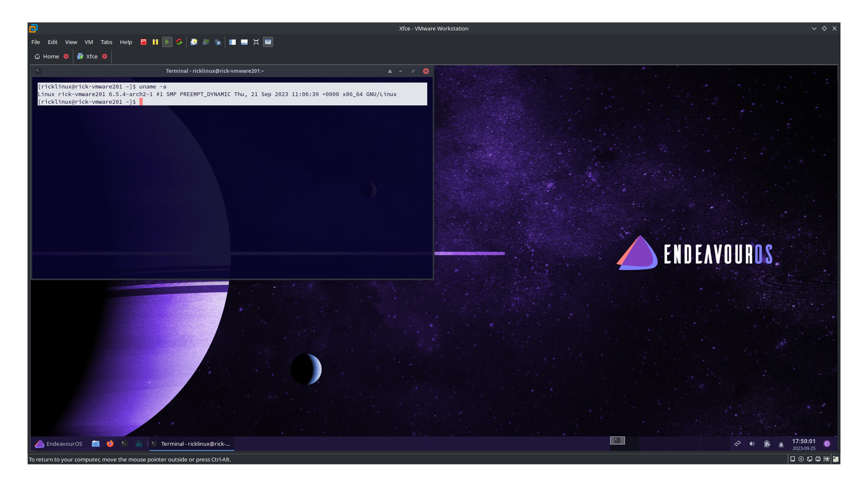Click the 17:50:01 clock
This screenshot has width=868, height=497.
point(804,441)
